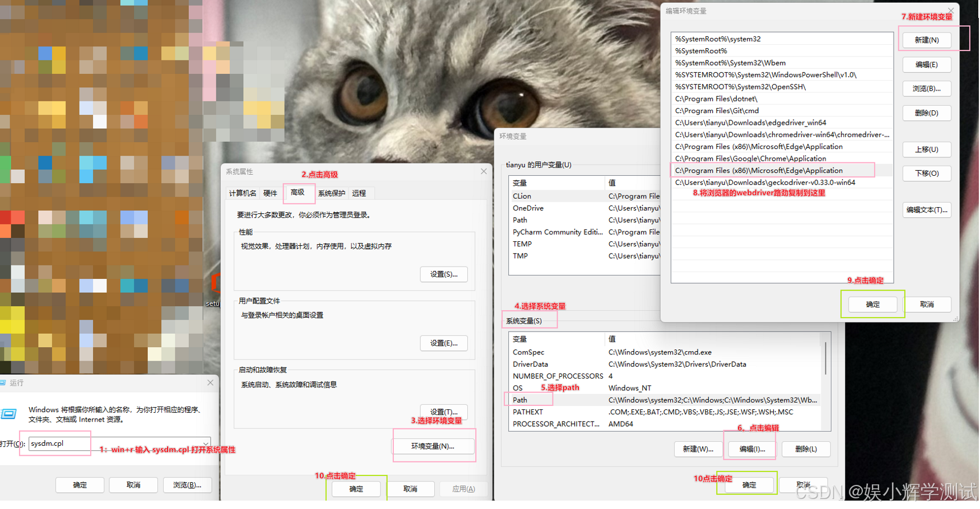980x509 pixels.
Task: Click the 环境变量(N) button
Action: click(x=433, y=446)
